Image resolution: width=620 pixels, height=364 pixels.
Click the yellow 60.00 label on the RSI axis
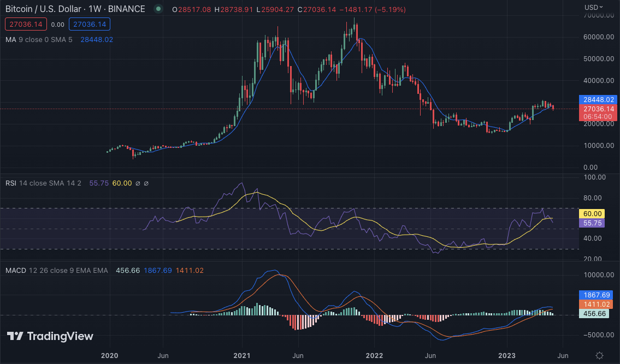[592, 214]
